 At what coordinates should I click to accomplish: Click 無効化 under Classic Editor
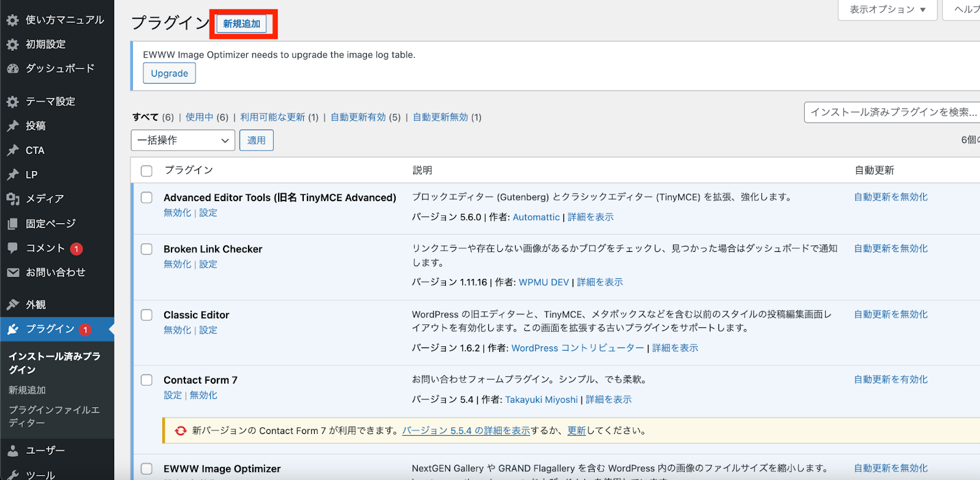click(177, 330)
